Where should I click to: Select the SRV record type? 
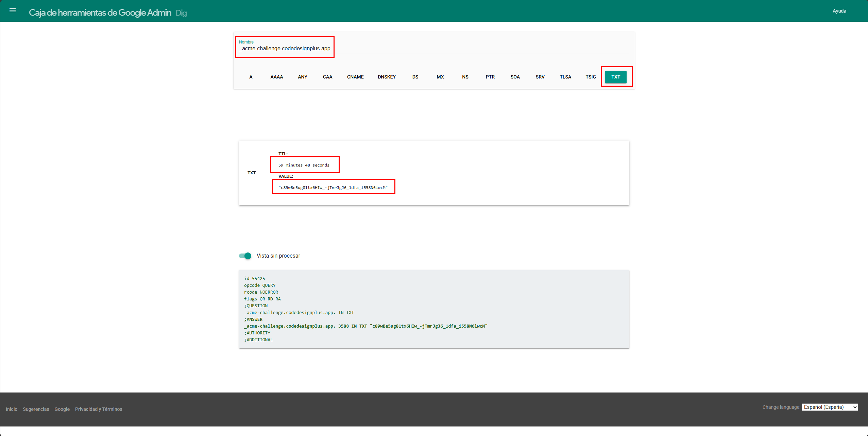[540, 77]
